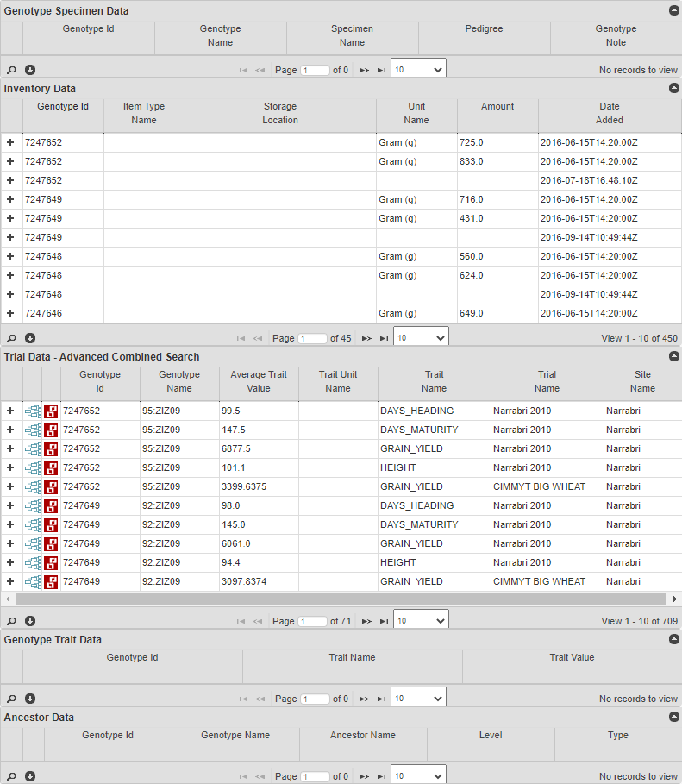Sort the Ancestor Data by the Level column
The height and width of the screenshot is (784, 682).
click(x=491, y=736)
